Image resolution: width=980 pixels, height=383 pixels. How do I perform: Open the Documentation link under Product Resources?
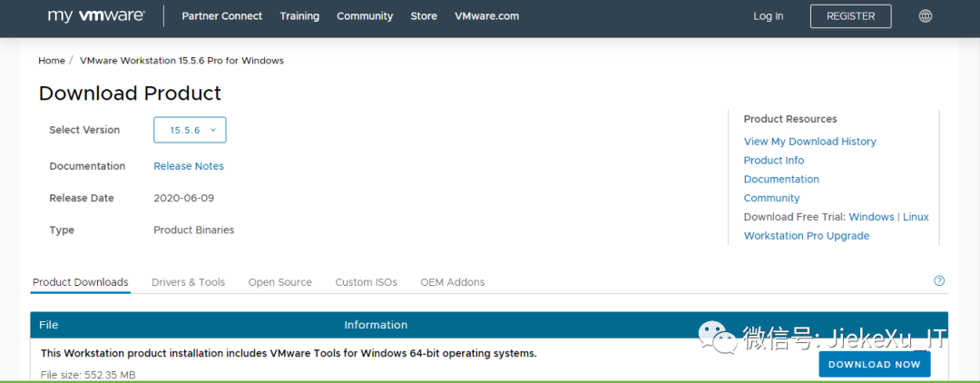coord(781,180)
